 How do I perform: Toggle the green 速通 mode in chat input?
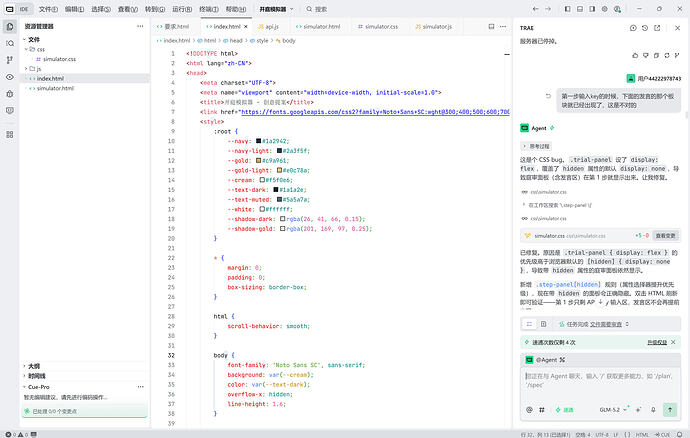(x=564, y=410)
